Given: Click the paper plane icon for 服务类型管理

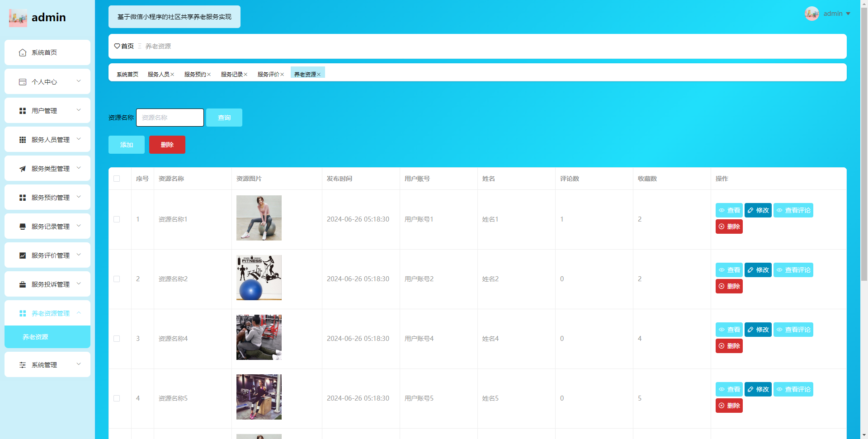Looking at the screenshot, I should 23,169.
